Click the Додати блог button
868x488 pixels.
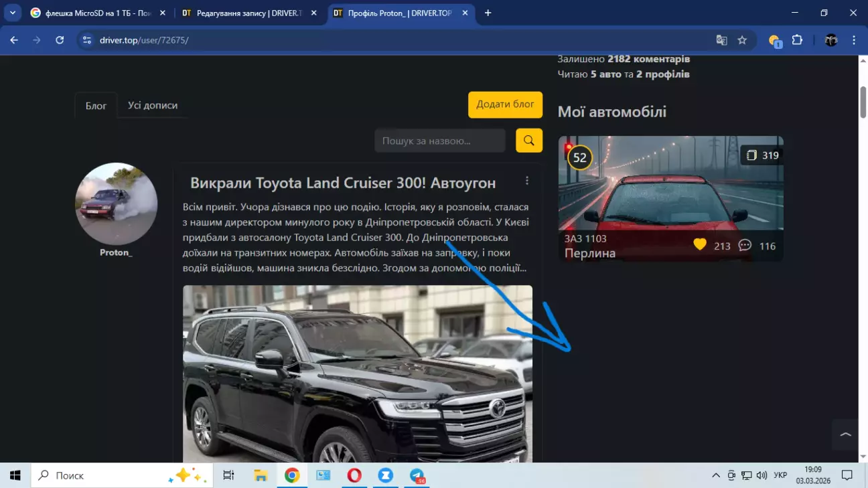click(x=505, y=104)
